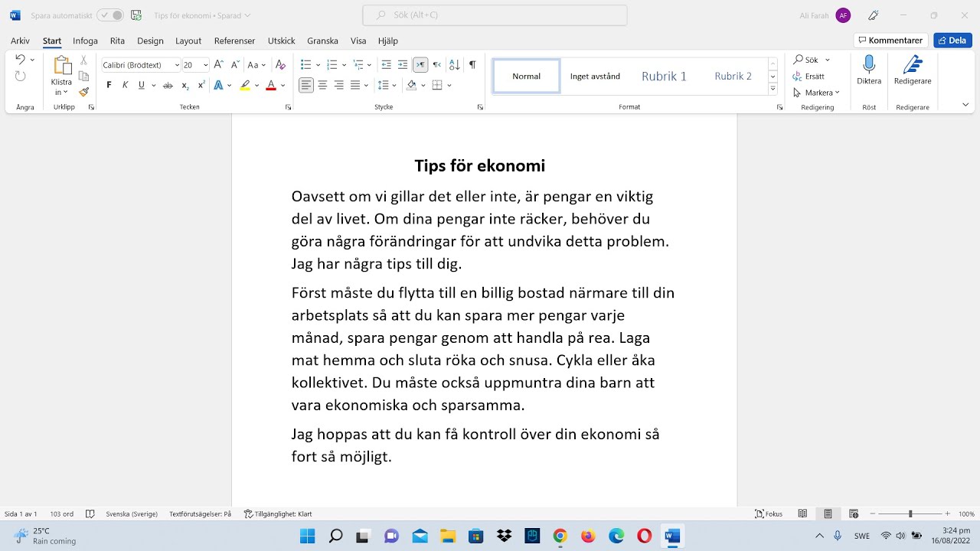Click Tillgänglighet: Klart accessibility status
Screen dimensions: 980x551
pyautogui.click(x=278, y=514)
